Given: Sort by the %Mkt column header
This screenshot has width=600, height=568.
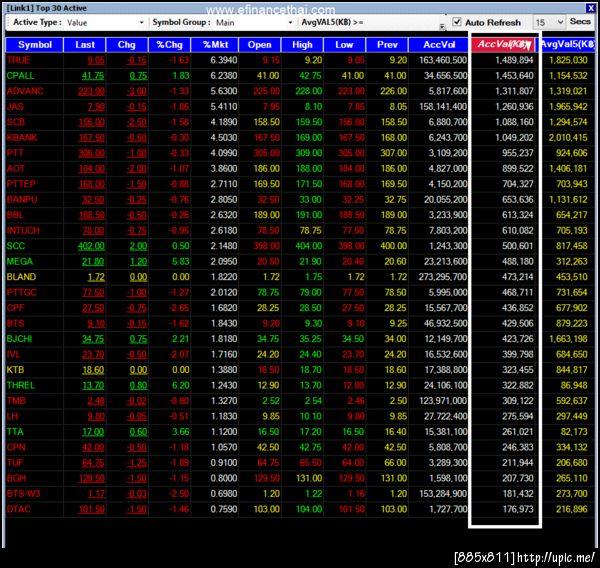Looking at the screenshot, I should [215, 45].
